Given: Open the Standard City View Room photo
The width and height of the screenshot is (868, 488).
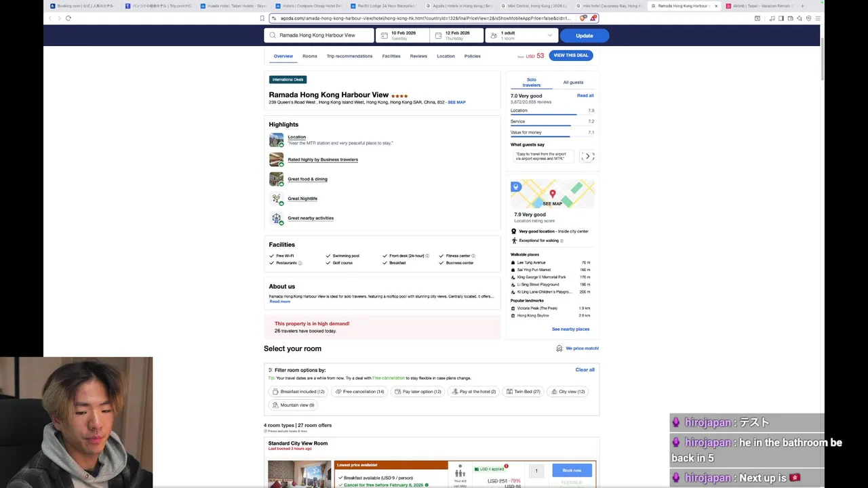Looking at the screenshot, I should (x=299, y=474).
